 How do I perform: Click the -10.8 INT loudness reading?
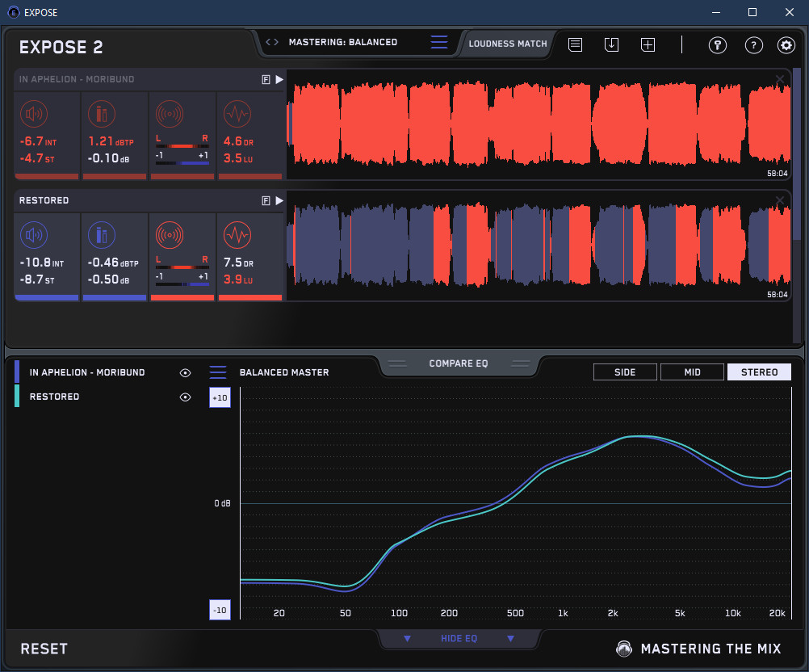42,262
